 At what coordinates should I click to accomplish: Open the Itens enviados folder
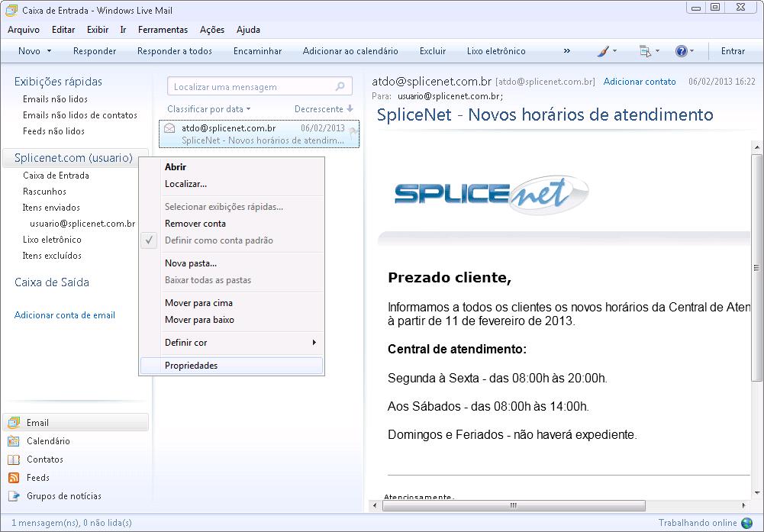click(x=51, y=208)
